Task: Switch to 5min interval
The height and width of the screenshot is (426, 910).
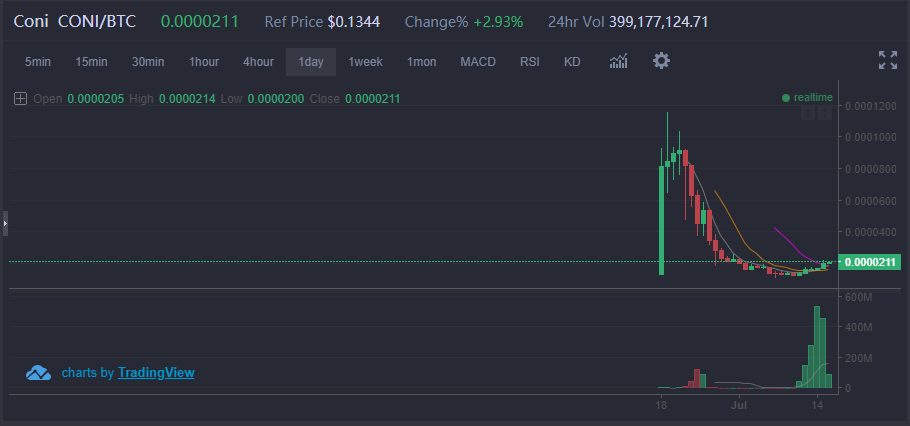Action: [x=38, y=62]
